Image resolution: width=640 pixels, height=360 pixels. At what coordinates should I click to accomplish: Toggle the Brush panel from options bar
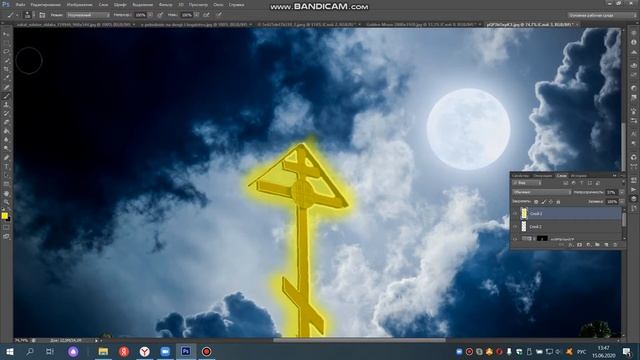(42, 15)
